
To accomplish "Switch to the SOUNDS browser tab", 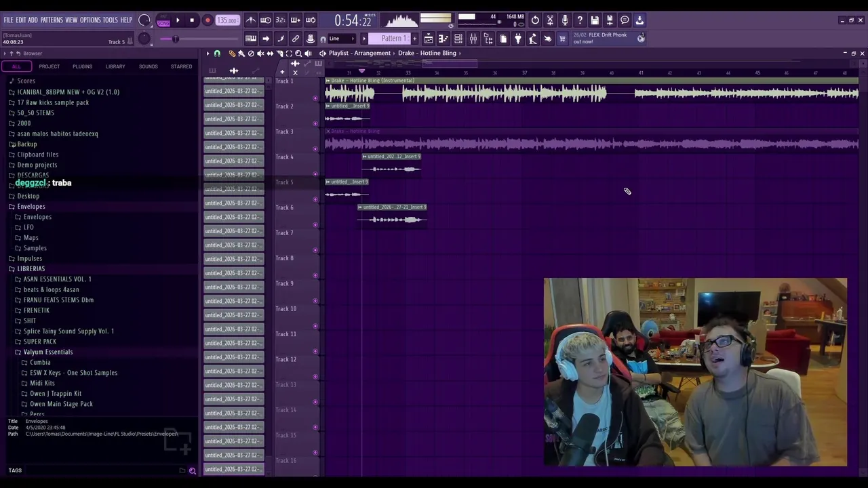I will click(x=148, y=66).
